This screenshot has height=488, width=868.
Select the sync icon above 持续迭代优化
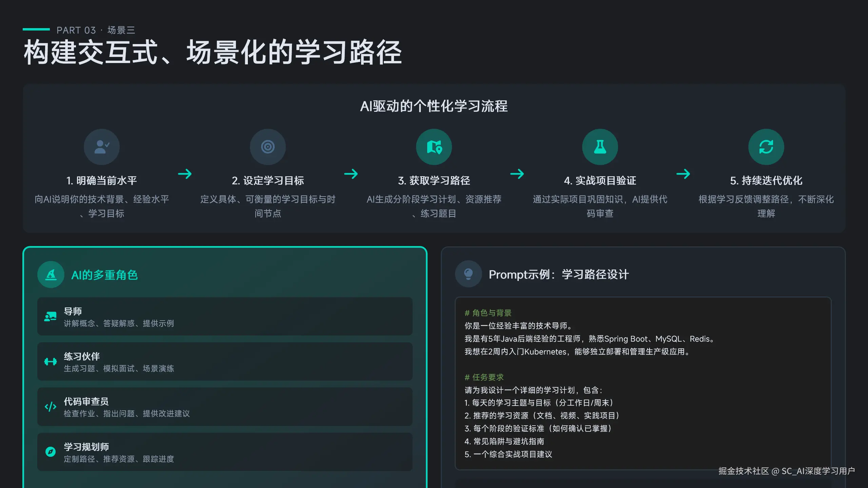click(x=766, y=146)
